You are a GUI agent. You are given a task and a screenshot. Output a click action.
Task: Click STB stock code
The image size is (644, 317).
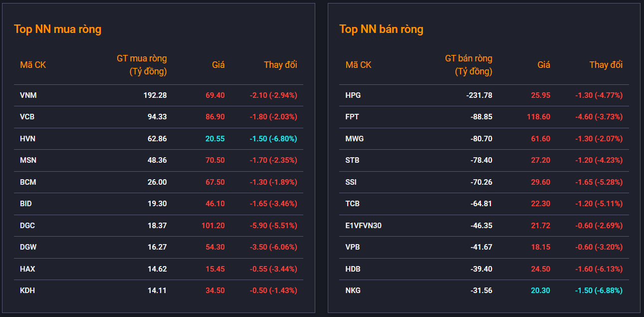point(352,160)
